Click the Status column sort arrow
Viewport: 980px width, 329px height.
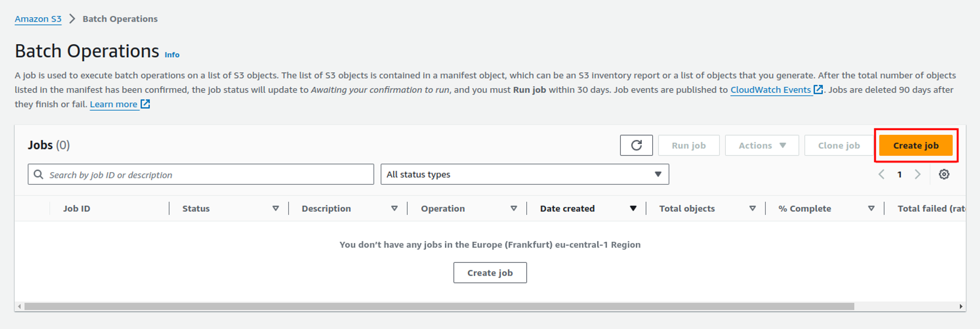[276, 208]
